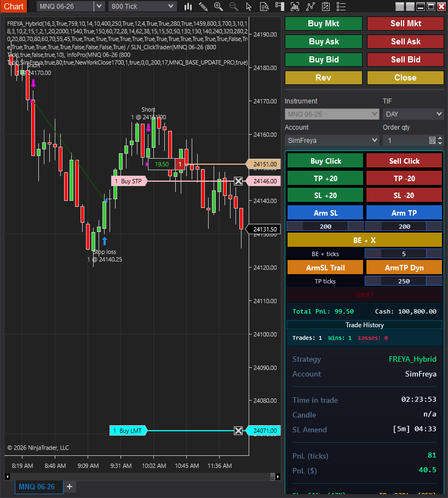Click the Order qty input field

coord(405,141)
